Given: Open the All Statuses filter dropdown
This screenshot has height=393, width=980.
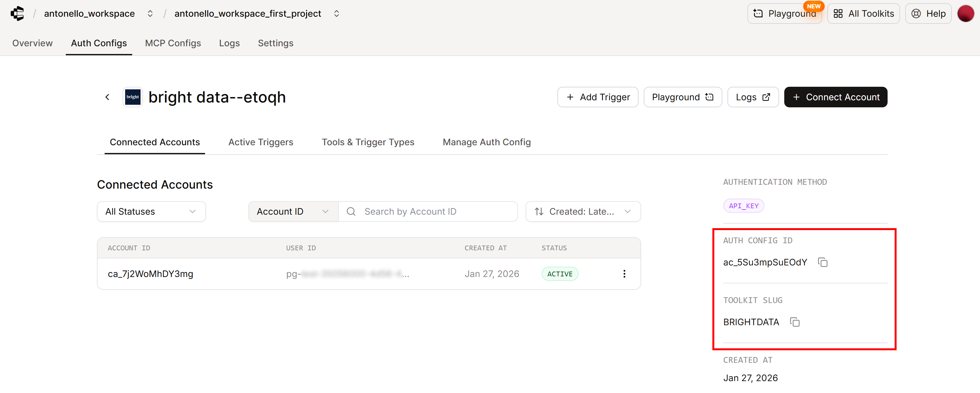Looking at the screenshot, I should [x=151, y=211].
